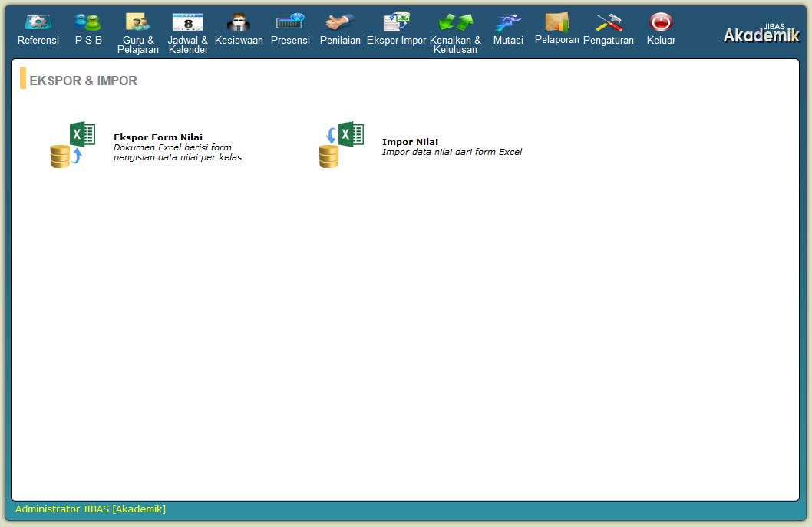This screenshot has height=527, width=812.
Task: Select the Pelaporan menu label
Action: 556,39
